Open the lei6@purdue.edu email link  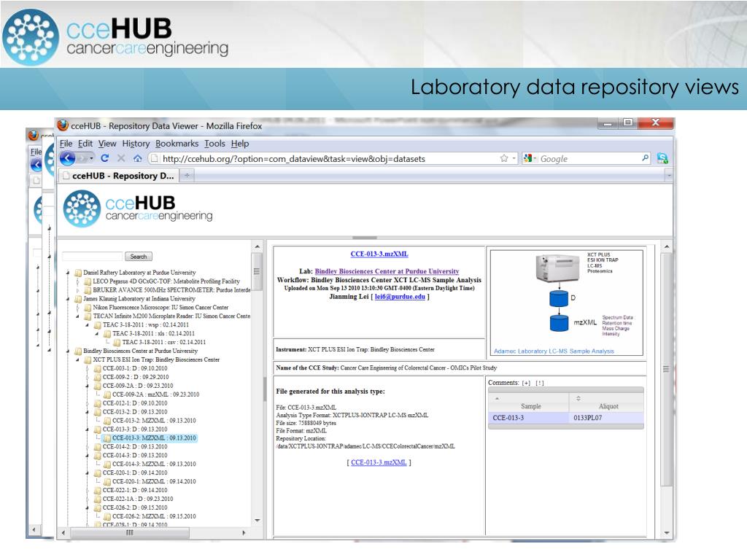point(400,297)
